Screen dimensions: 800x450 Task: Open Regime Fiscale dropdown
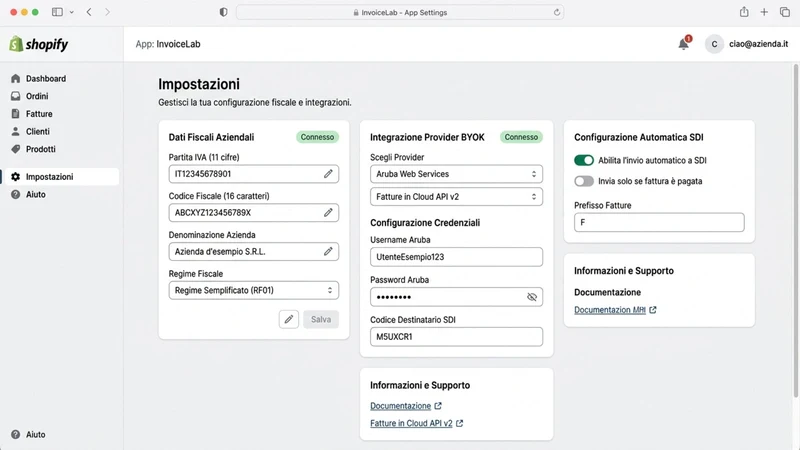point(254,290)
